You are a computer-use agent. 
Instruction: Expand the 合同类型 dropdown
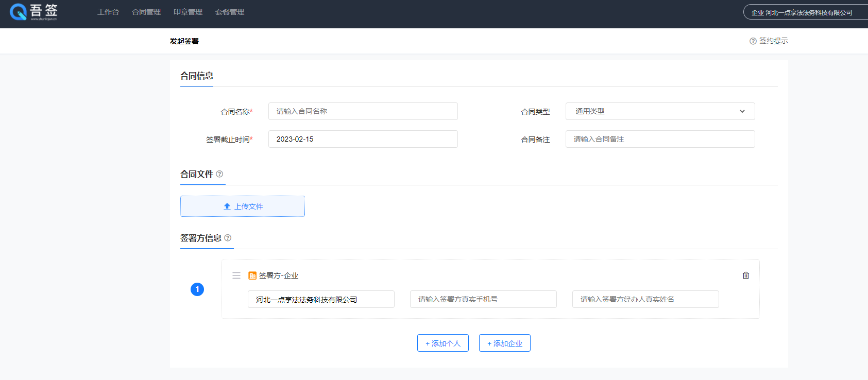(x=660, y=111)
